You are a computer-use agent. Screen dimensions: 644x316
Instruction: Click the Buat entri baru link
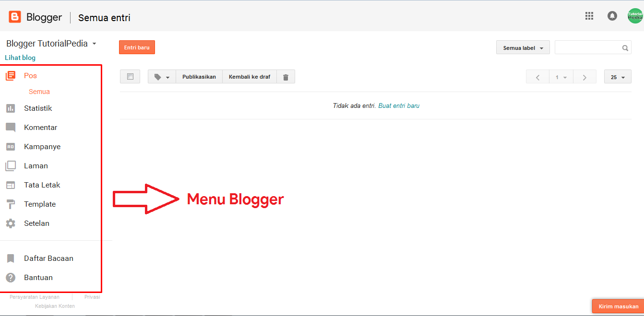pos(399,105)
